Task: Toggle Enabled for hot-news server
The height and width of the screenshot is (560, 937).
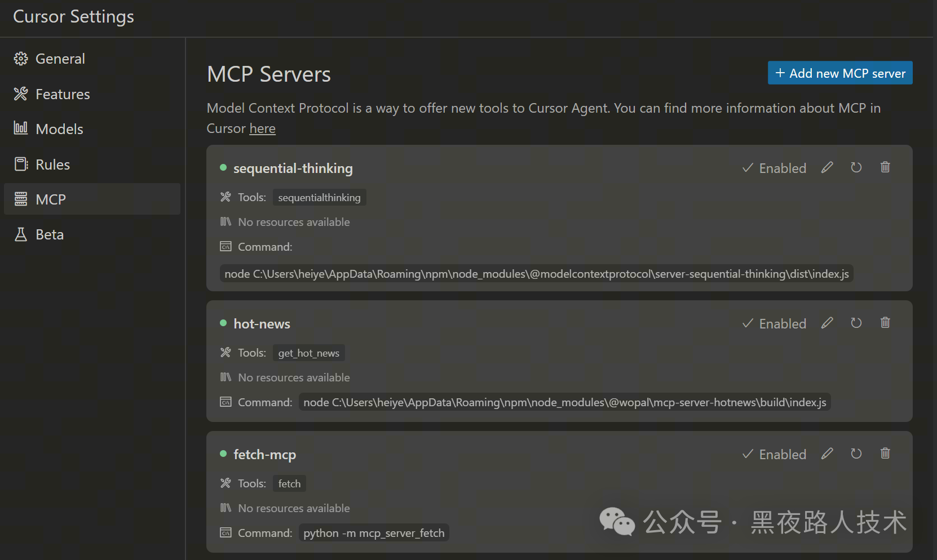Action: [774, 323]
